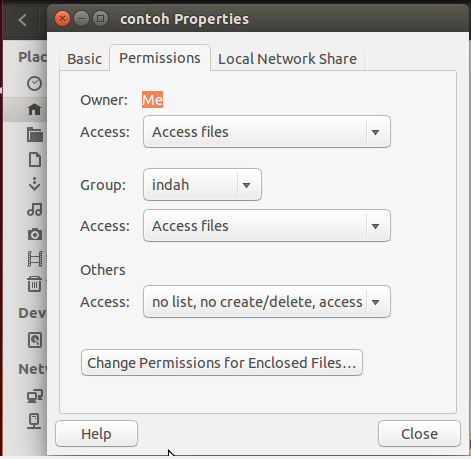Click the highlighted owner name Me
This screenshot has height=459, width=471.
tap(152, 100)
